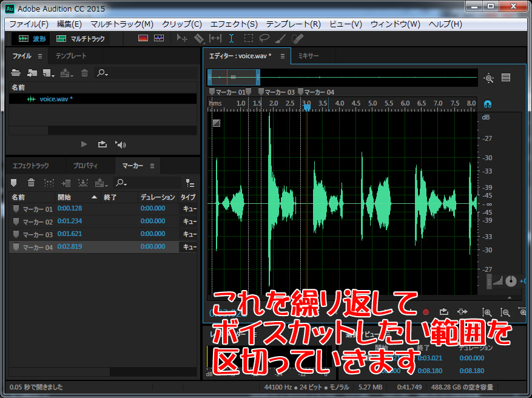Viewport: 532px width, 398px height.
Task: Zoom in amplitude
Action: tap(487, 312)
